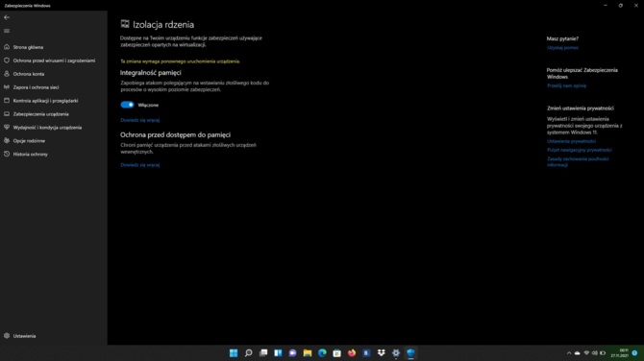Viewport: 644px width, 361px height.
Task: Toggle Integralność pamięci switch off
Action: click(127, 105)
